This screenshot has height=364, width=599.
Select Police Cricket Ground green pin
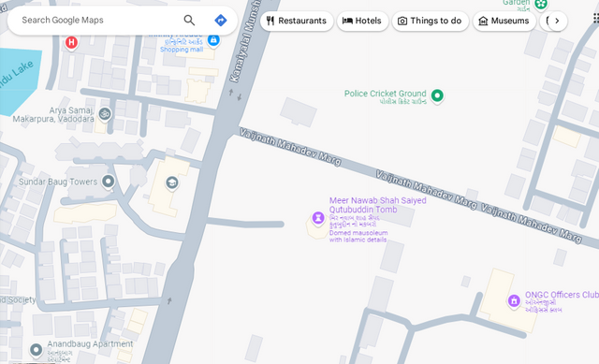[437, 95]
